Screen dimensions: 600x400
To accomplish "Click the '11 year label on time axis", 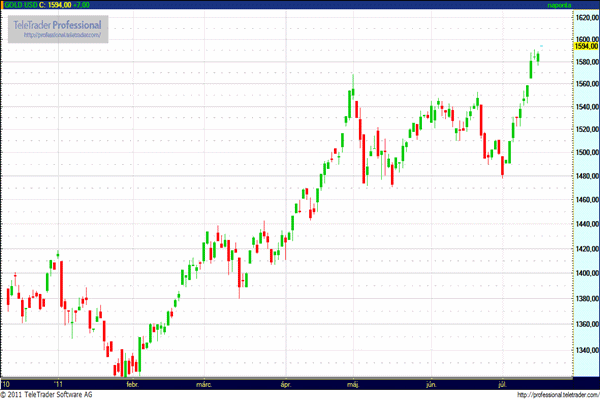I will pyautogui.click(x=59, y=382).
